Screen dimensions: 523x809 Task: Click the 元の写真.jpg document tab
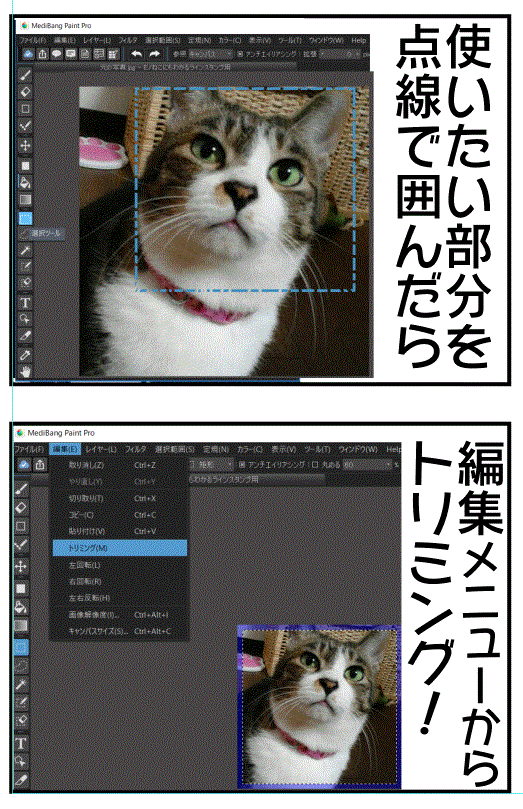point(165,67)
